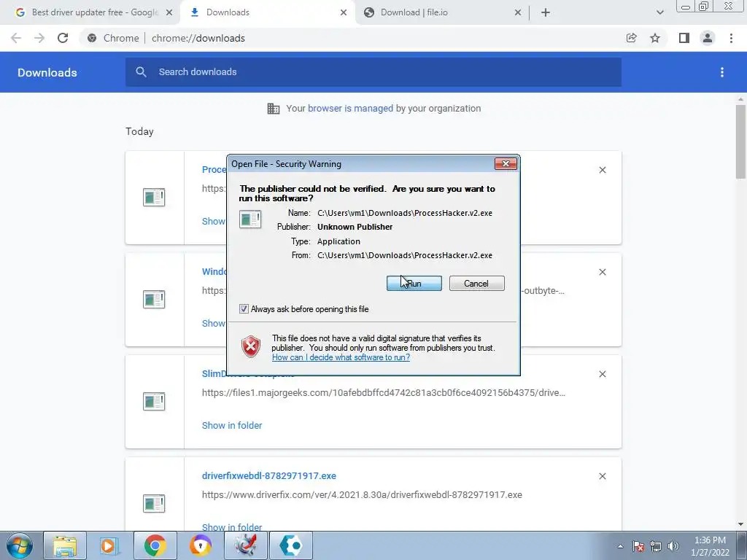
Task: Remove SlimDrivers download from list
Action: (602, 374)
